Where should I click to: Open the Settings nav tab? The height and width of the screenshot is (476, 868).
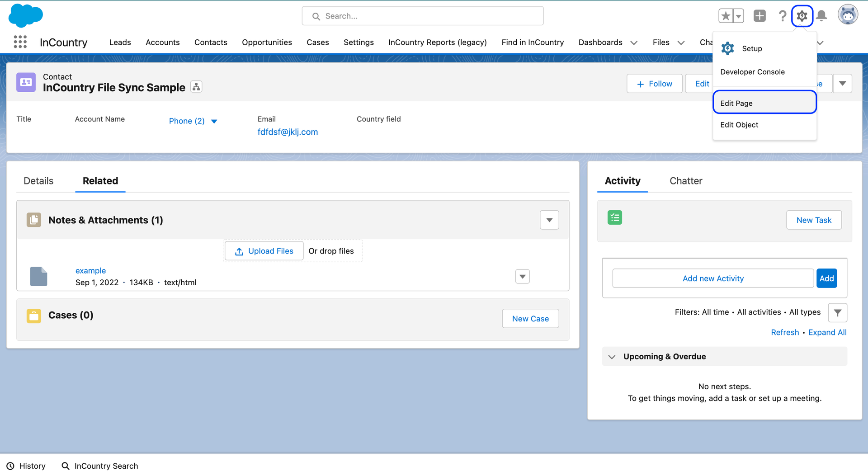359,42
